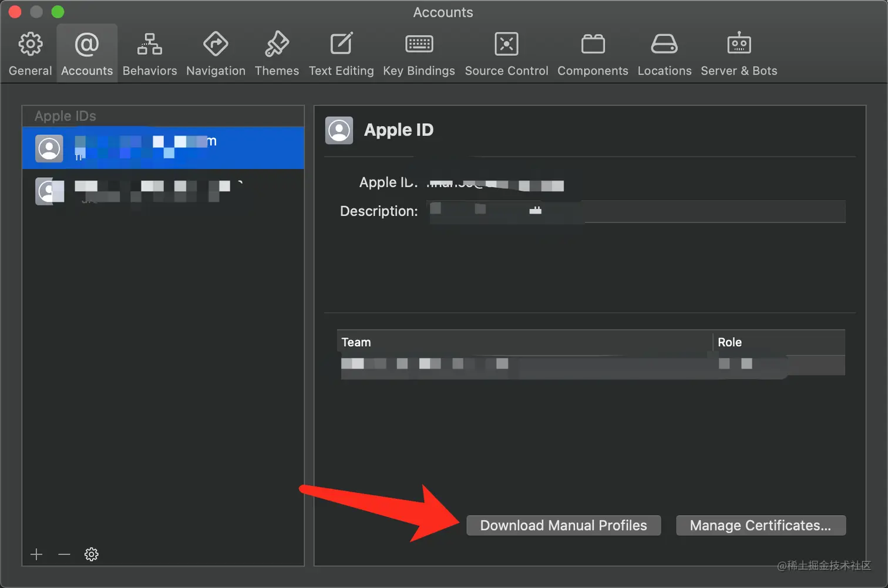Viewport: 888px width, 588px height.
Task: Add a new Apple ID with plus
Action: click(x=36, y=555)
